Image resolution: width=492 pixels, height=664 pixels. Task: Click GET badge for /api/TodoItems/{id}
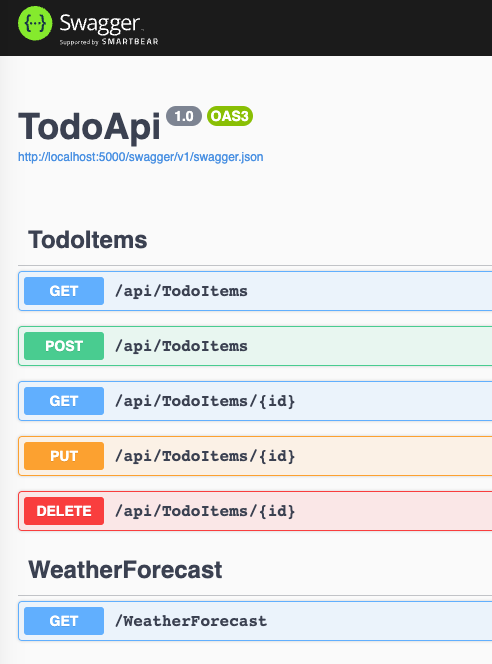coord(64,401)
